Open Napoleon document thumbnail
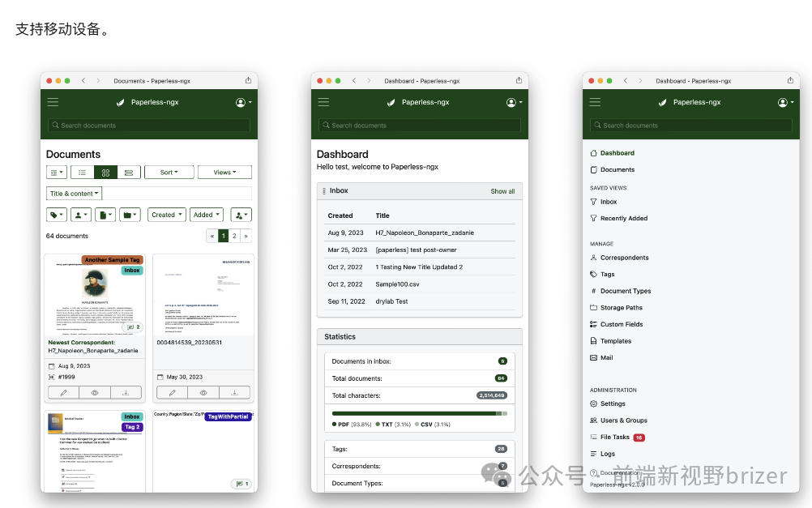This screenshot has height=508, width=812. 95,297
